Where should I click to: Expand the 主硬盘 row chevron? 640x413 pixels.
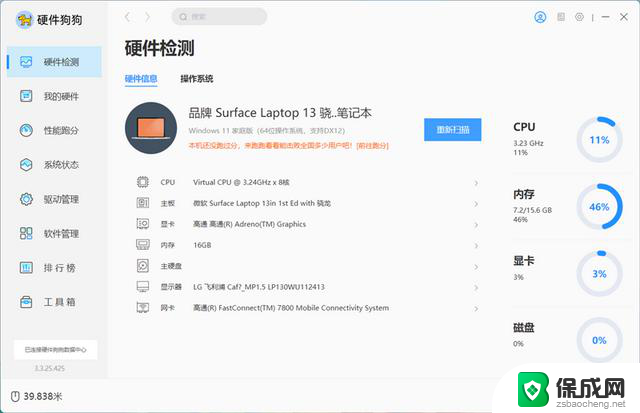point(476,267)
